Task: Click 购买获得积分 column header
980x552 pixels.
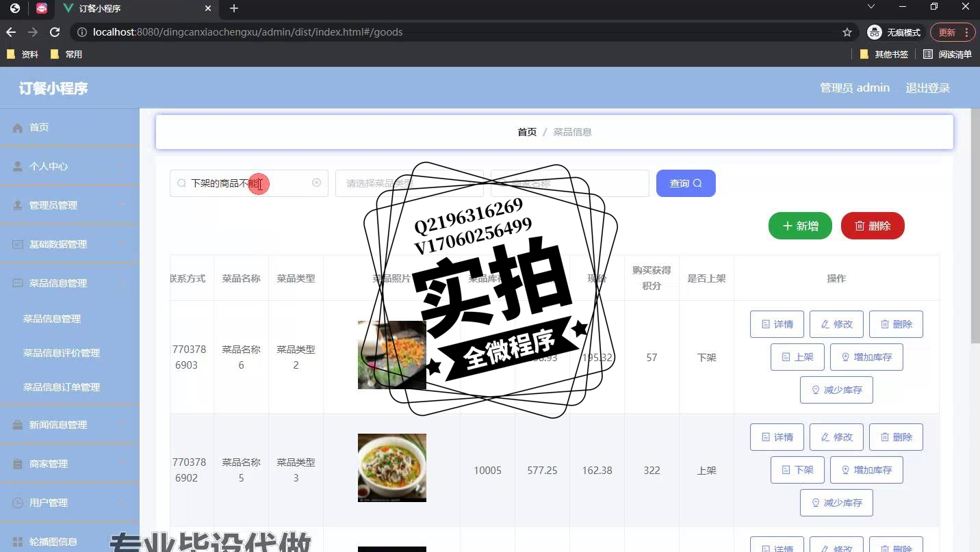Action: pos(652,278)
